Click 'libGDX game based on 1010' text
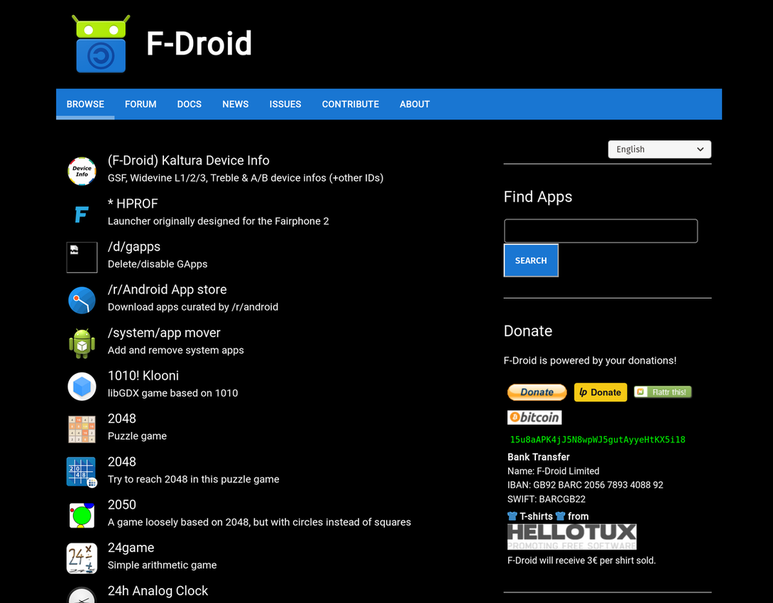This screenshot has width=773, height=603. coord(173,393)
